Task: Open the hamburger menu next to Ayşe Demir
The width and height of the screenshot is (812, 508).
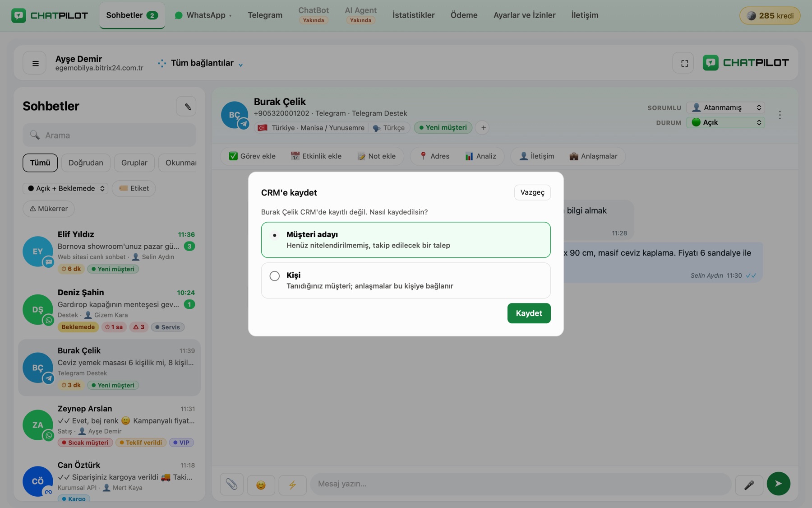Action: click(x=35, y=63)
